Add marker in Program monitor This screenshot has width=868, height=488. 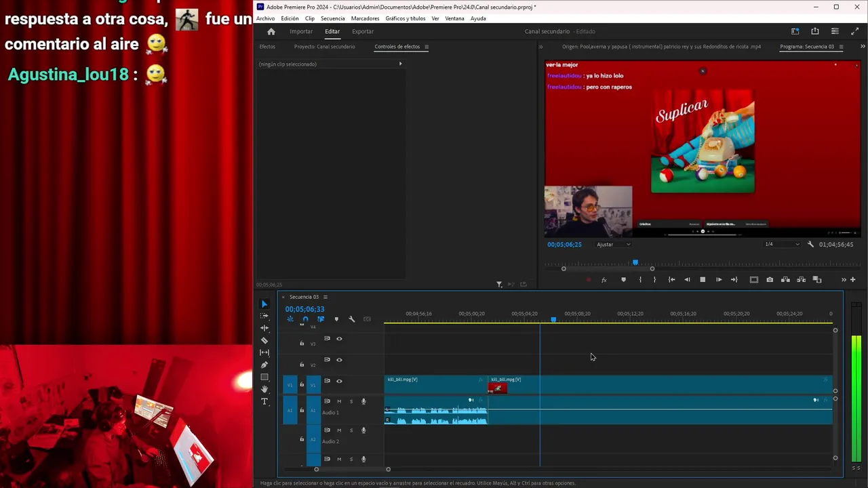623,280
